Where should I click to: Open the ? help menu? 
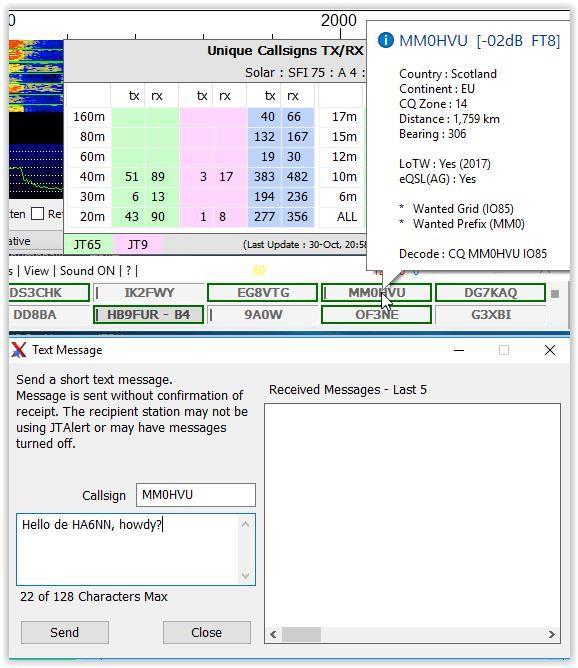click(129, 271)
